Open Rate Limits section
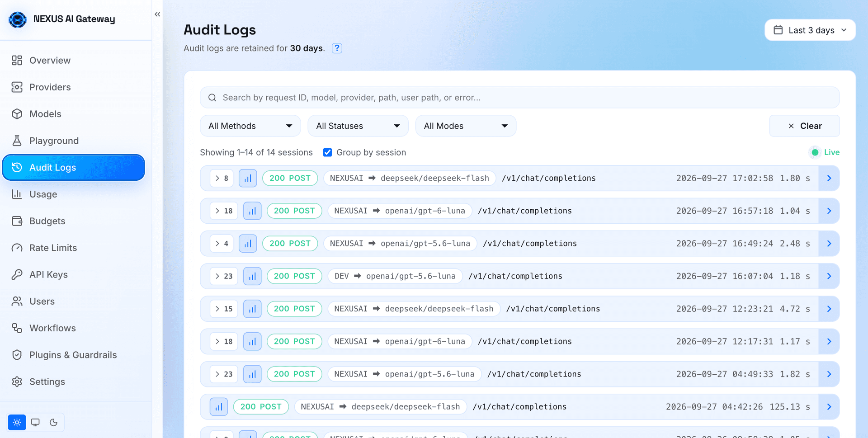The height and width of the screenshot is (438, 868). [74, 248]
